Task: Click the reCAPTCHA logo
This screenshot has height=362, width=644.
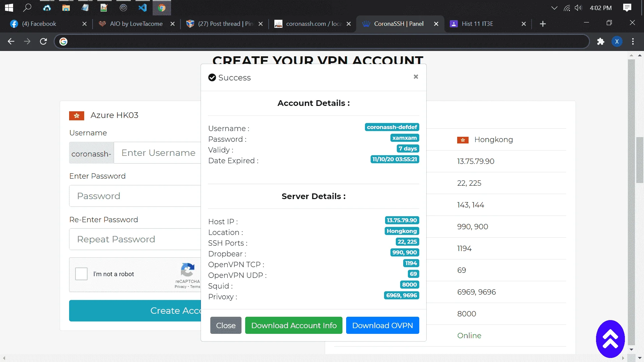Action: [x=187, y=270]
